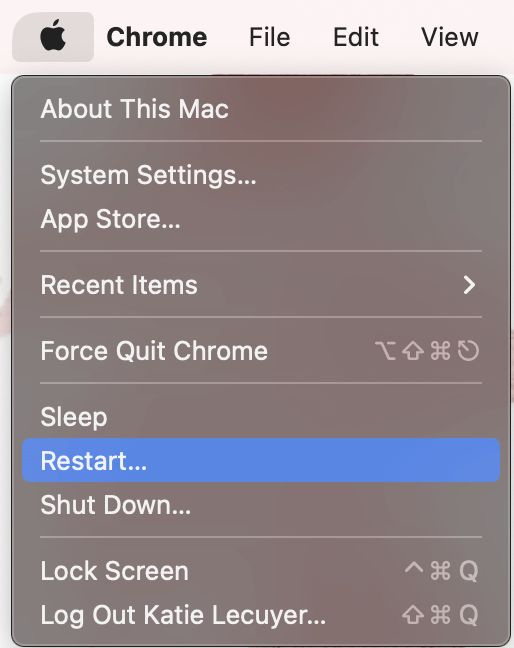Click the Apple logo menu icon
Image resolution: width=514 pixels, height=648 pixels.
click(x=53, y=37)
